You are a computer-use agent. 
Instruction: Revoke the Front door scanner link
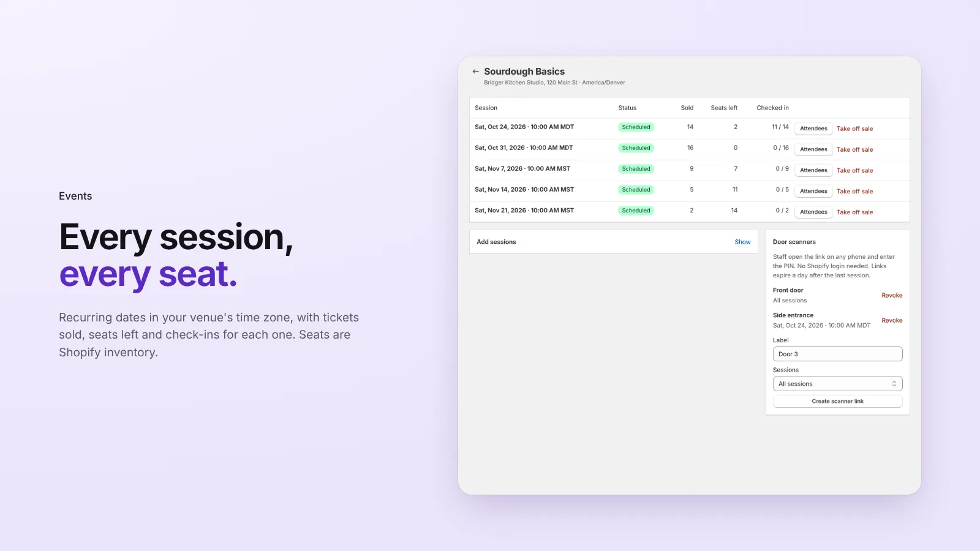coord(892,295)
